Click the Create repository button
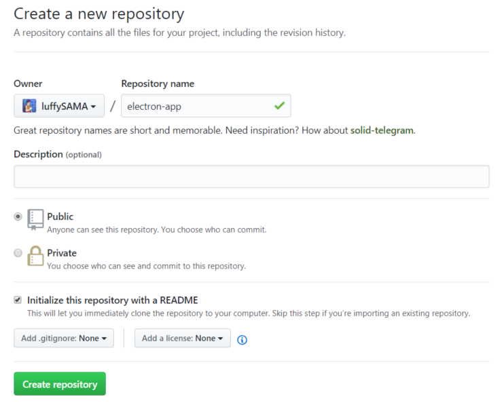The width and height of the screenshot is (504, 420). tap(60, 384)
